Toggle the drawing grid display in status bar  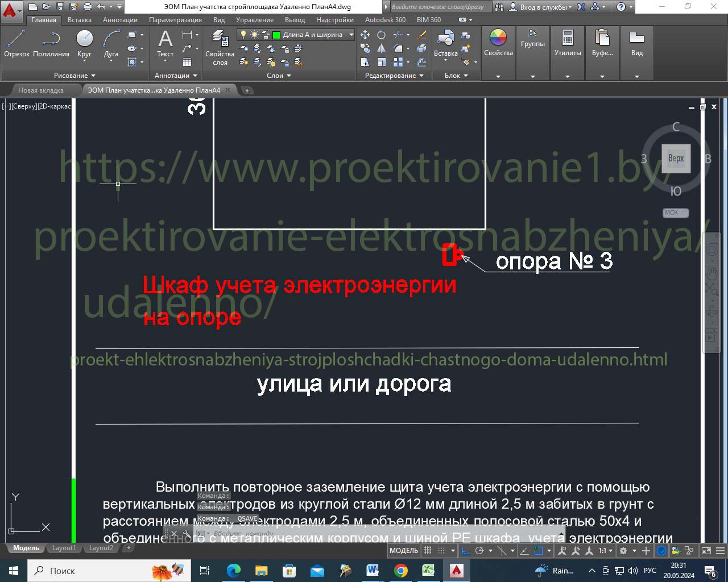pyautogui.click(x=428, y=550)
